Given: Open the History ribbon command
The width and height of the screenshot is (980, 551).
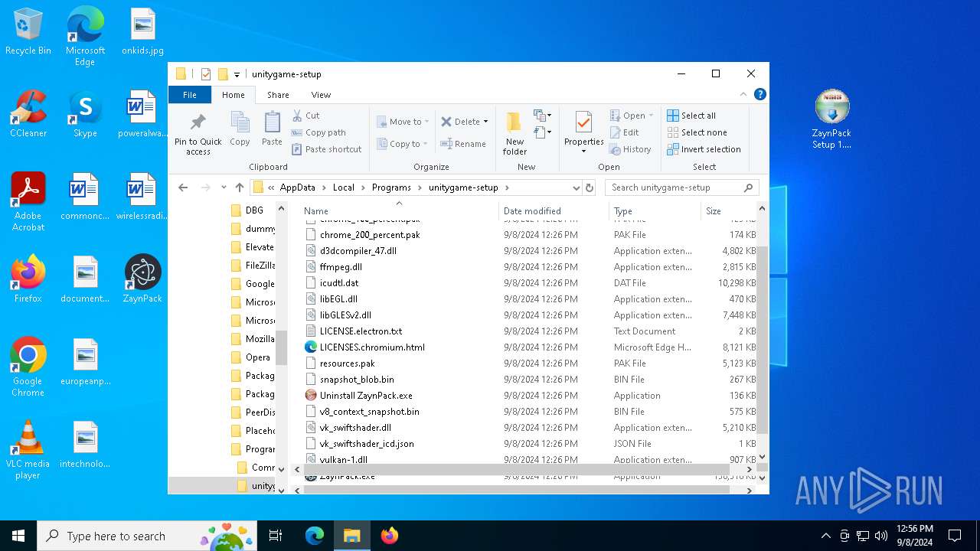Looking at the screenshot, I should point(630,149).
